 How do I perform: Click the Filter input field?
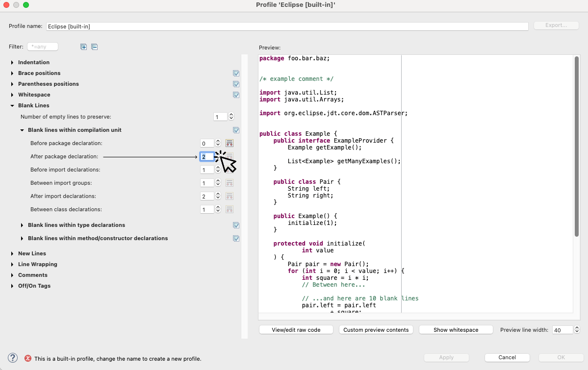point(43,47)
